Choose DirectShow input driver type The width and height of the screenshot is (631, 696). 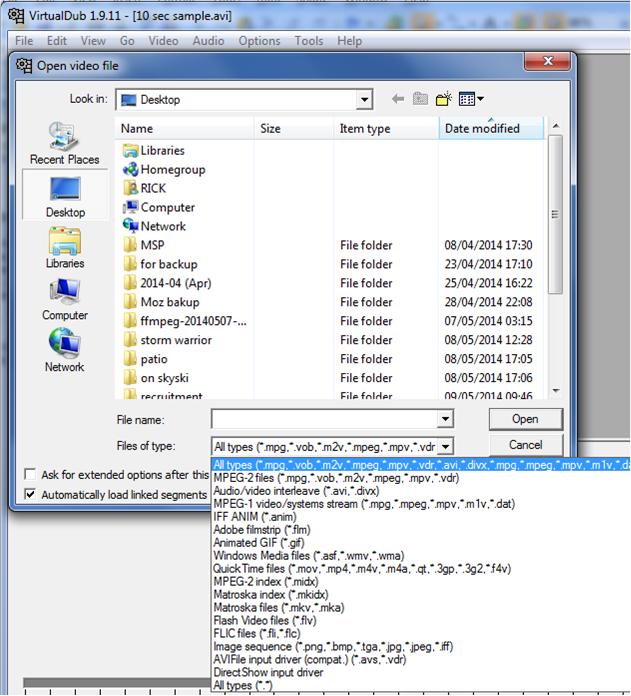pyautogui.click(x=268, y=672)
